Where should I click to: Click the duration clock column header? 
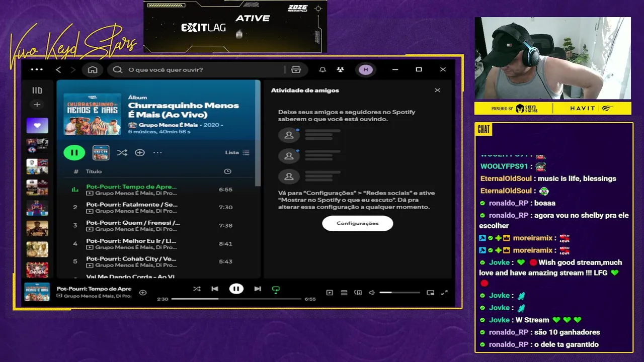point(227,171)
